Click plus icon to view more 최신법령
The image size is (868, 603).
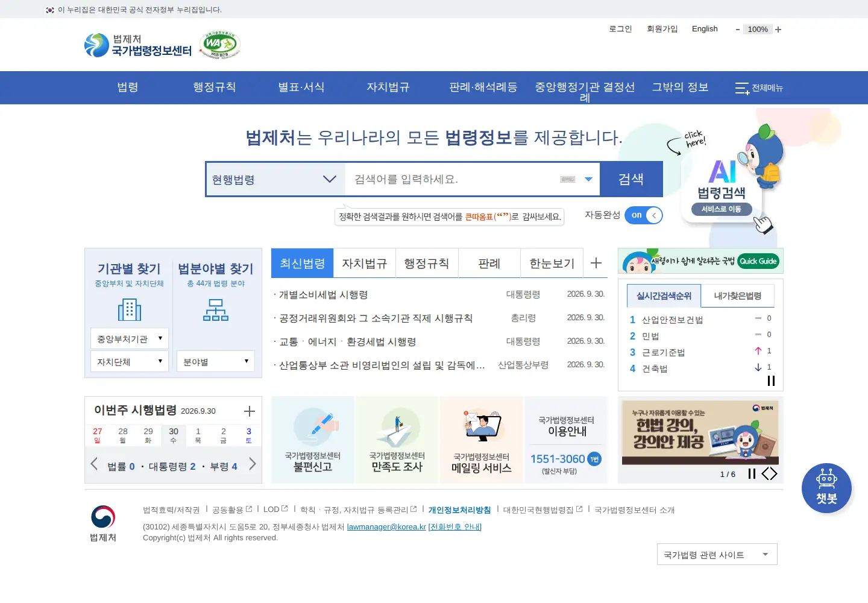(x=596, y=263)
